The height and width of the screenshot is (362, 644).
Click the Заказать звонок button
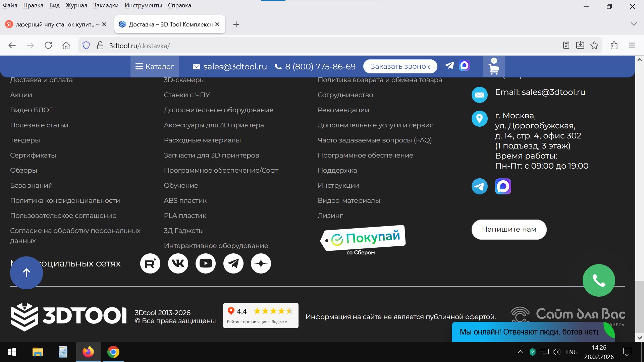click(400, 66)
